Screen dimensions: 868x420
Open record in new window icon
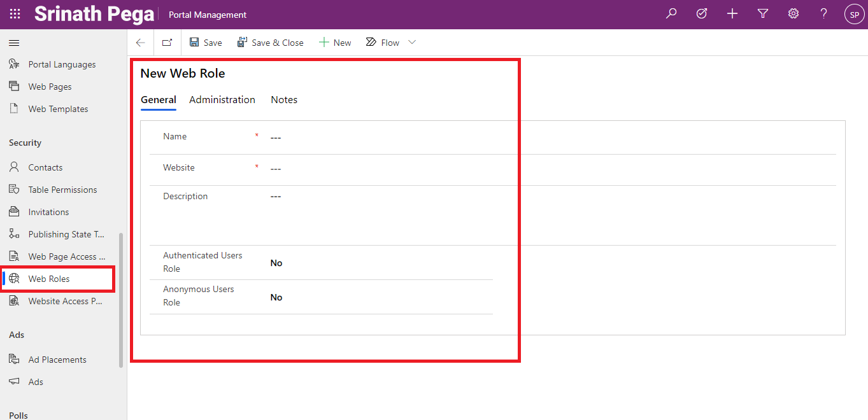pos(167,43)
